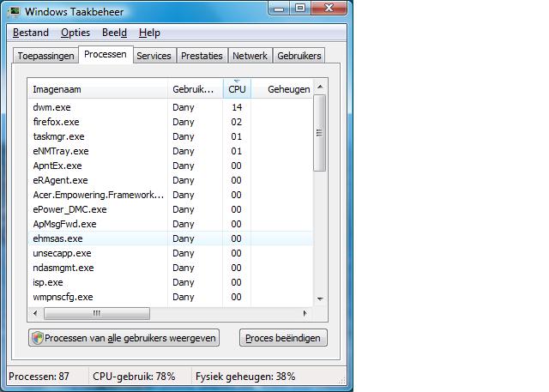Sort by Geheugen column header
Image resolution: width=549 pixels, height=392 pixels.
pos(282,89)
